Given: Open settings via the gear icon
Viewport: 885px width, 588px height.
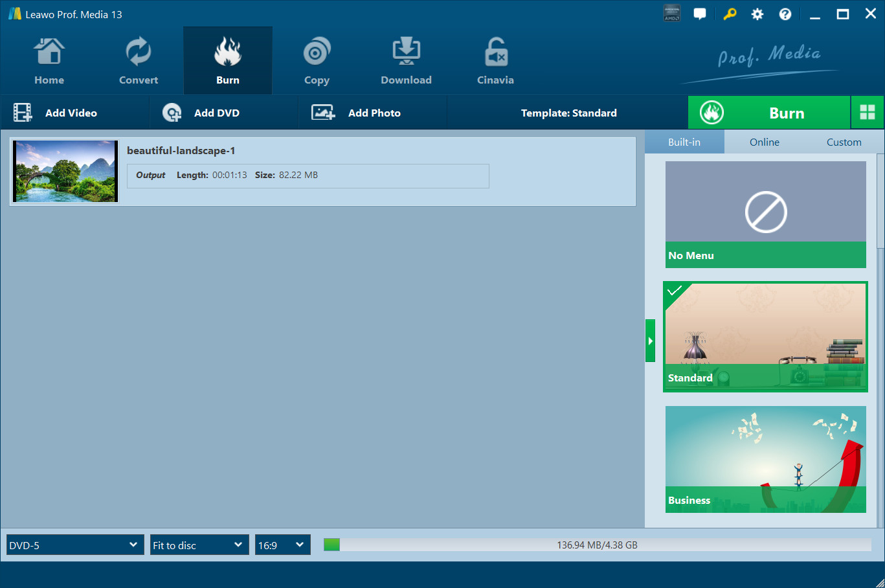Looking at the screenshot, I should pyautogui.click(x=757, y=14).
